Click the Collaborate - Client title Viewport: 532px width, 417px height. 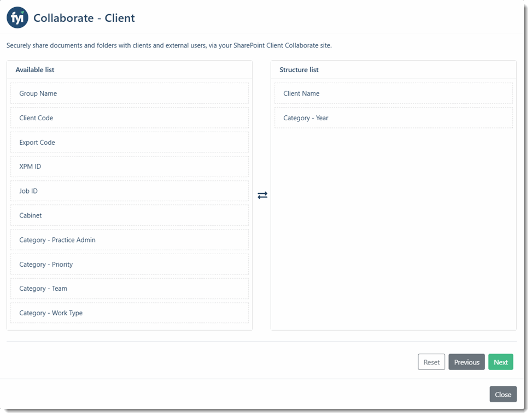[84, 18]
